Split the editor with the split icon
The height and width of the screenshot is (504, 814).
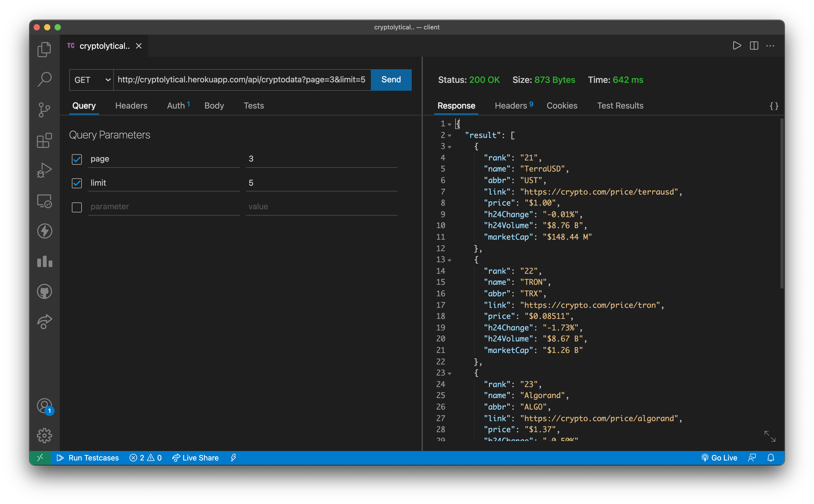754,46
